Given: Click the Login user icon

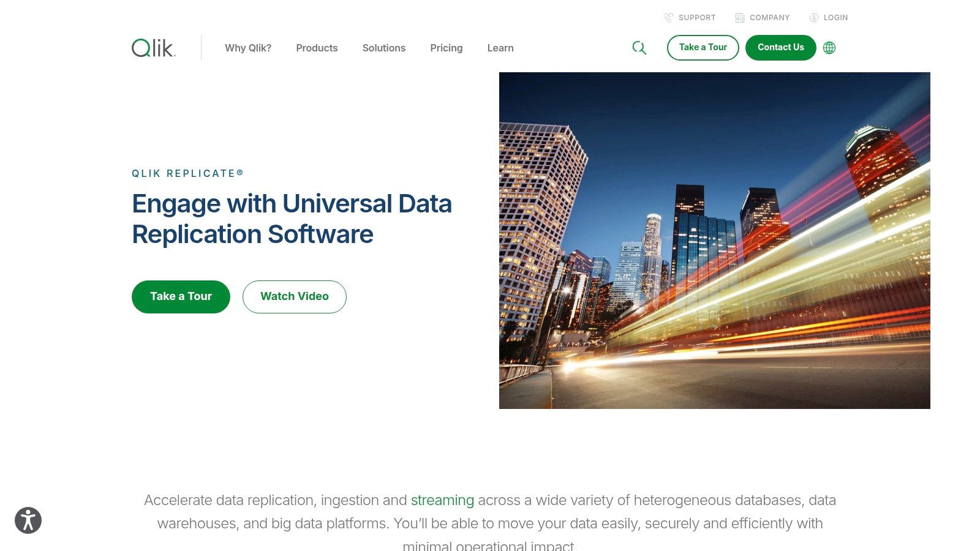Looking at the screenshot, I should [x=813, y=17].
